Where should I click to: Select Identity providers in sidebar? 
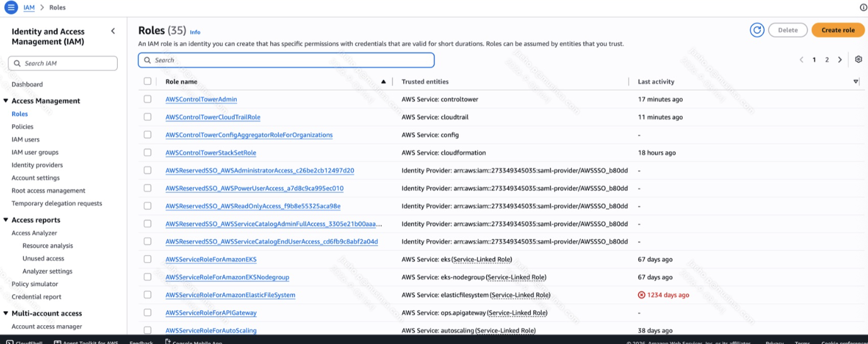[x=37, y=165]
